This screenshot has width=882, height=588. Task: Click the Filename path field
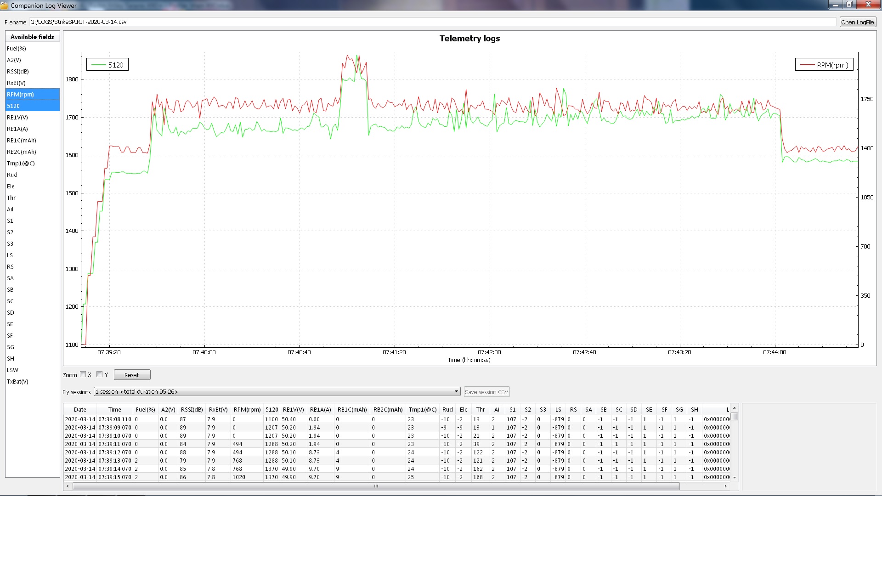click(x=432, y=22)
